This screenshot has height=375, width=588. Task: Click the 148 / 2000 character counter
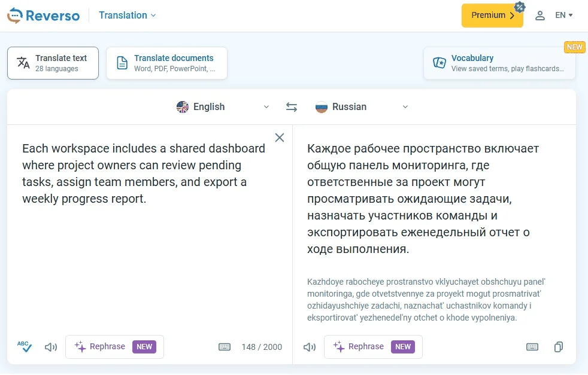point(262,347)
